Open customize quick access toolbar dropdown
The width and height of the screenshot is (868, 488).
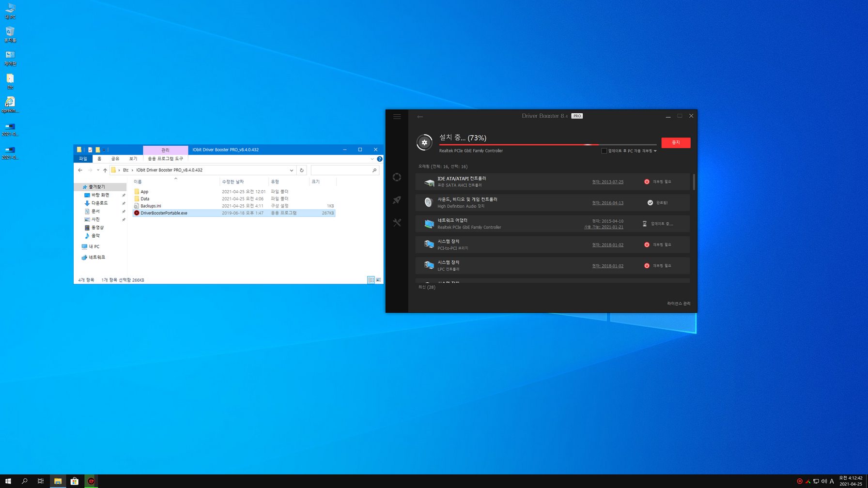[104, 150]
